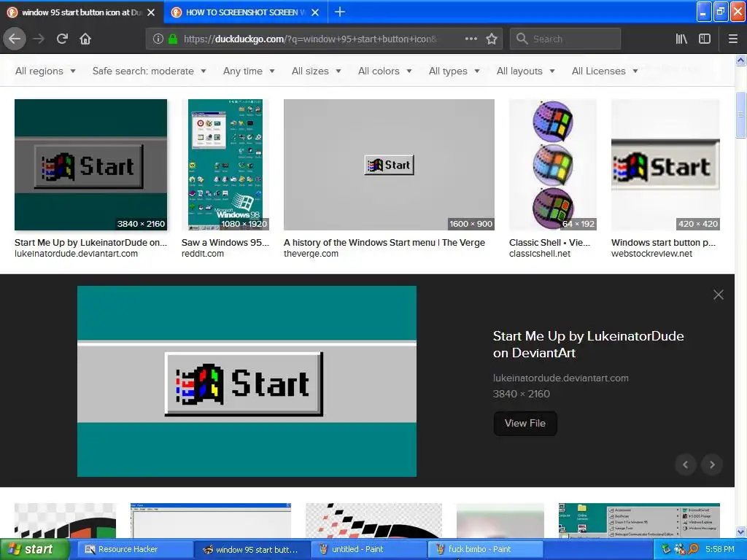Click the page scrollbar down arrow
Viewport: 747px width, 560px height.
point(740,532)
